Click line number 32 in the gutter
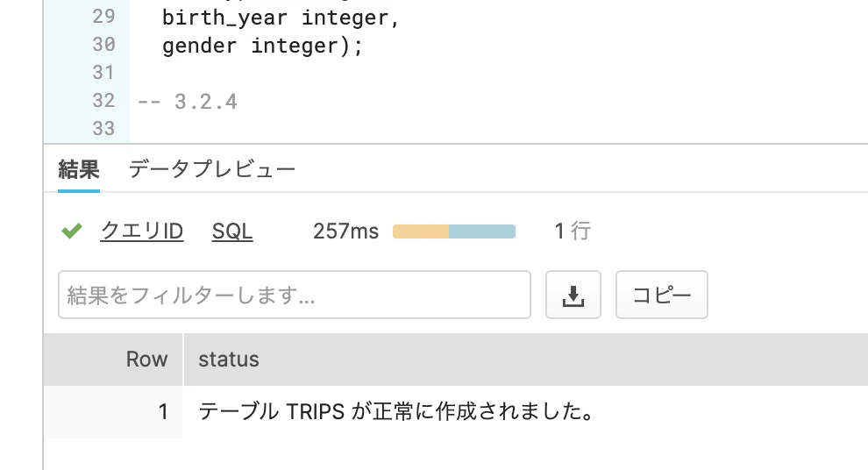Viewport: 868px width, 470px height. pyautogui.click(x=103, y=101)
